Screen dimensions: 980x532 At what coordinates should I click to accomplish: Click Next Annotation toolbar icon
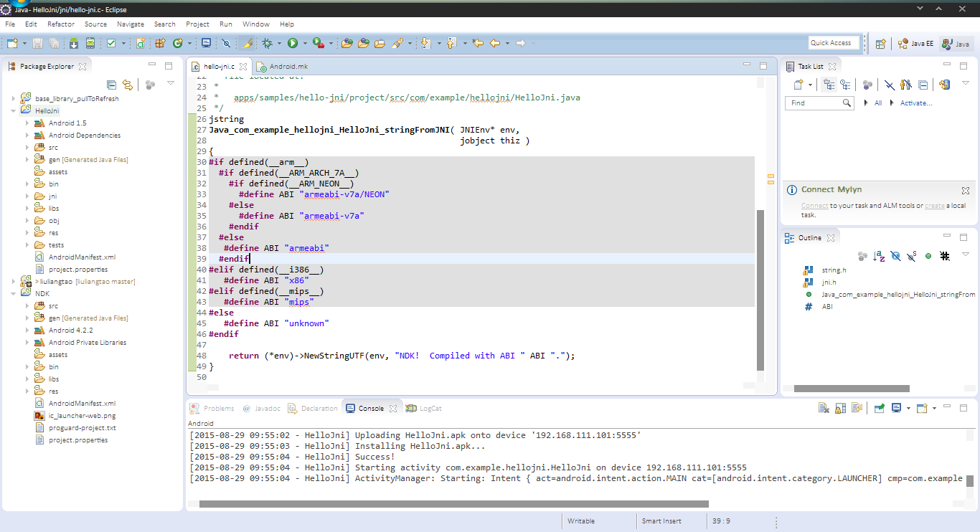(x=425, y=43)
